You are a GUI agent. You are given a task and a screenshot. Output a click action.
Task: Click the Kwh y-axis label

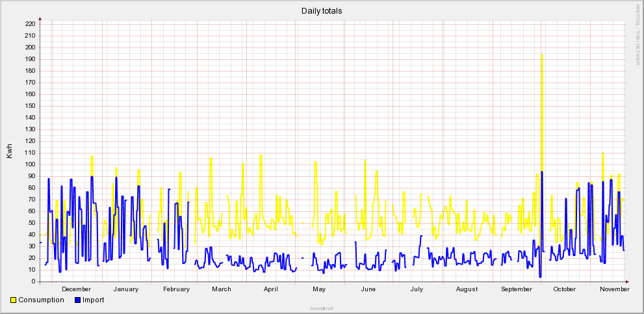tap(9, 151)
